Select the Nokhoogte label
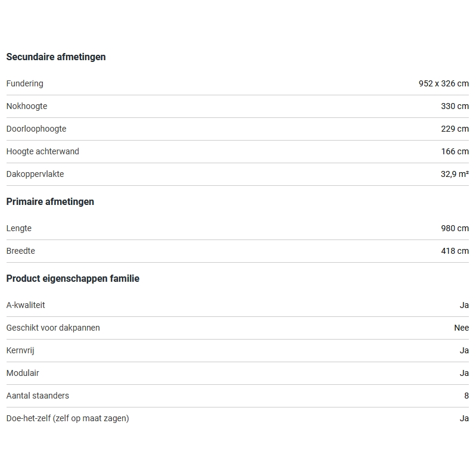The height and width of the screenshot is (476, 476). coord(27,107)
